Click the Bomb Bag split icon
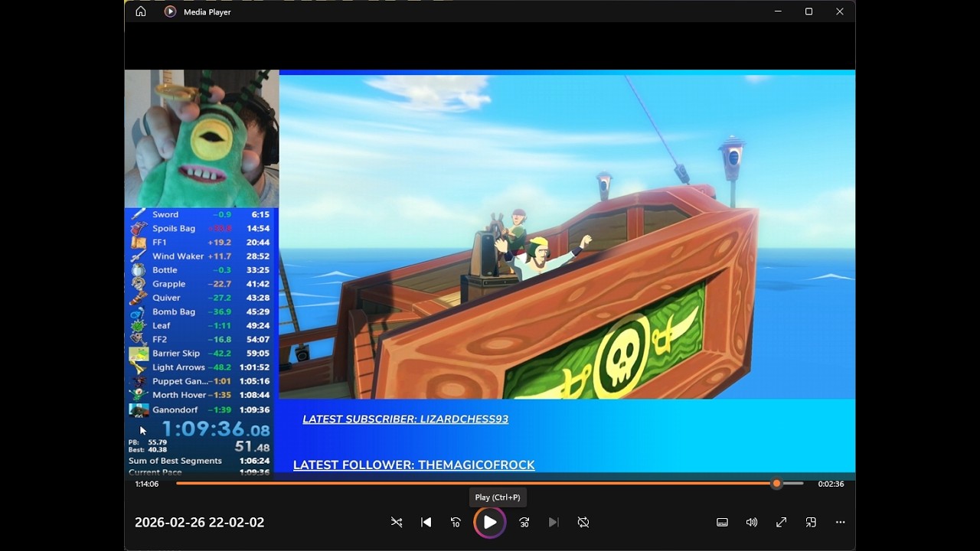This screenshot has height=551, width=980. click(x=139, y=311)
